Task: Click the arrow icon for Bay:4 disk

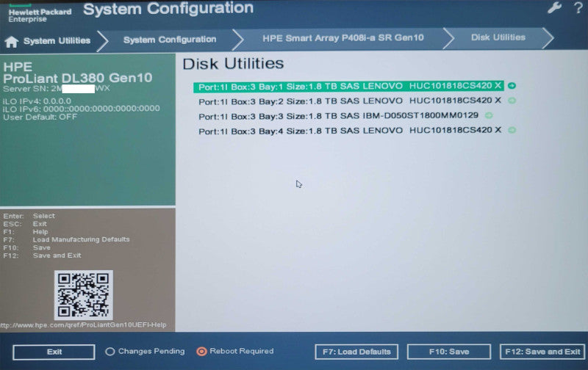Action: click(x=512, y=130)
